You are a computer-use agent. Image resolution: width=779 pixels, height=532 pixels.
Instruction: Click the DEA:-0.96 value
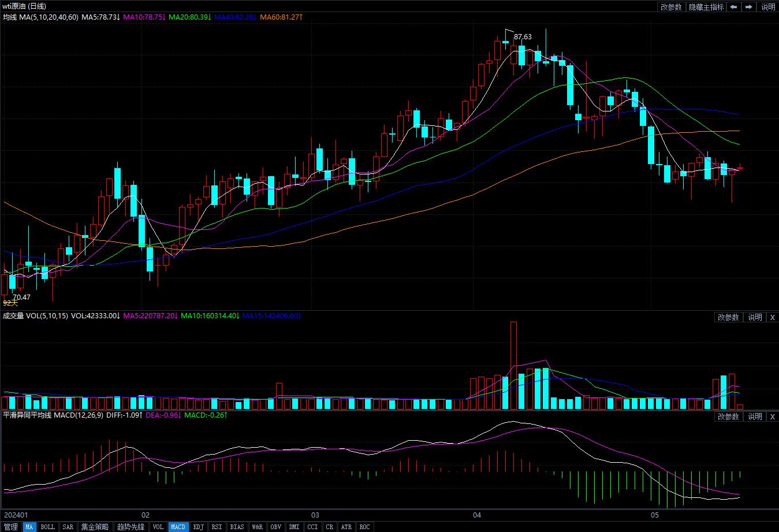[164, 415]
